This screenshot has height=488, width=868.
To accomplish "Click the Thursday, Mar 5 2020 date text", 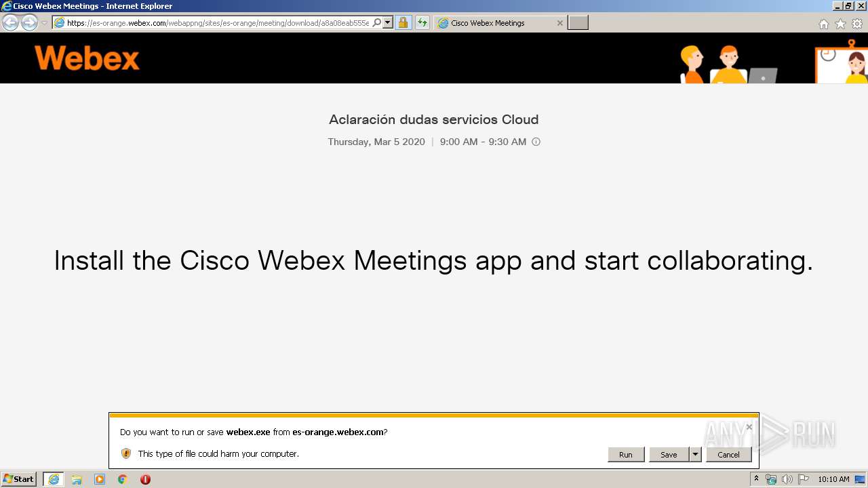I will pyautogui.click(x=376, y=142).
